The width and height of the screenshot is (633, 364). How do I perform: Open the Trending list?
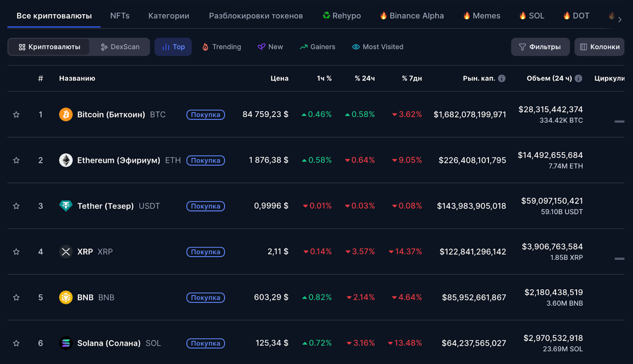[221, 47]
